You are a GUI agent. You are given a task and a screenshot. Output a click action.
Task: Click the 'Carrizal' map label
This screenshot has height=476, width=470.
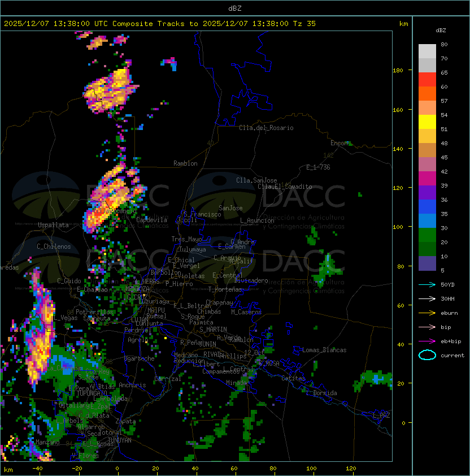tap(168, 379)
